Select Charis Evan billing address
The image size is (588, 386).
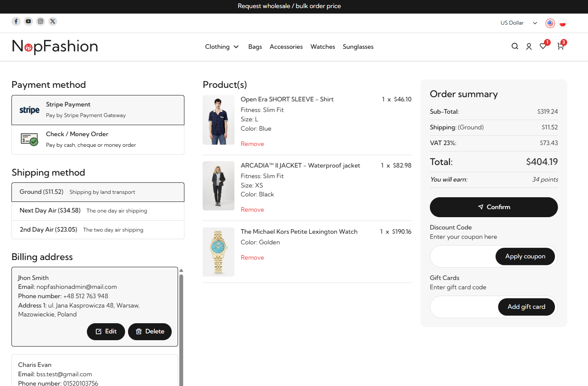pos(95,370)
